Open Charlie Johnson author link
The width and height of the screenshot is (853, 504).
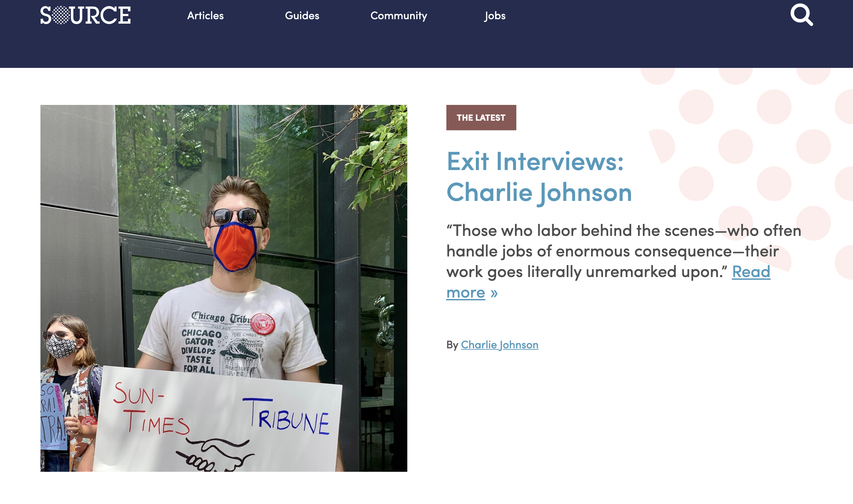(500, 345)
